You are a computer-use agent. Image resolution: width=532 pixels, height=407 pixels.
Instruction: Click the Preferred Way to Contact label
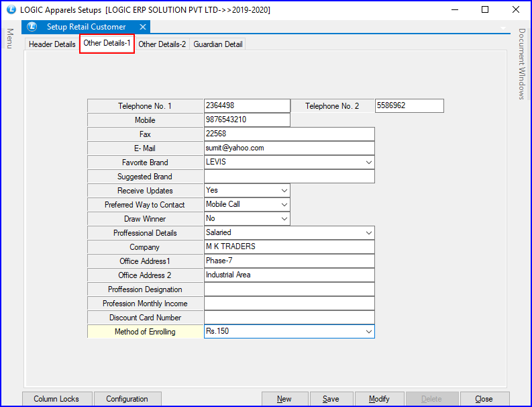145,205
